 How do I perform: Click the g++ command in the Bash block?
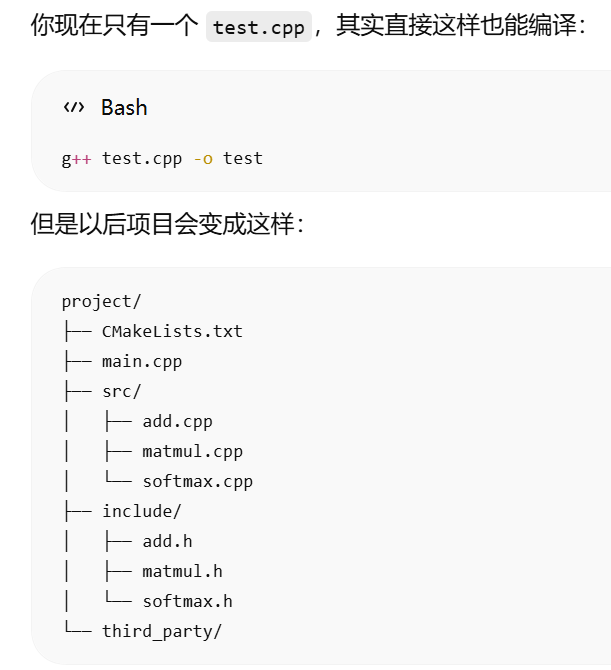(x=76, y=159)
